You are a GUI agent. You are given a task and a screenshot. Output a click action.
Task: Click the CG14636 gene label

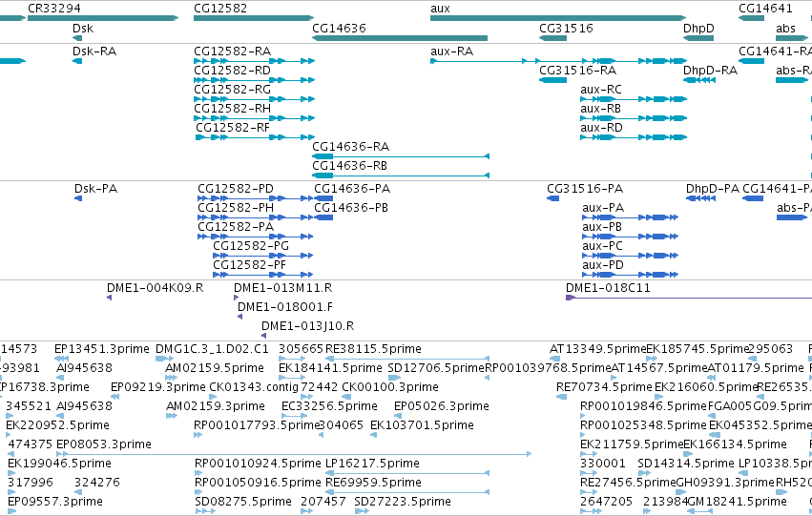tap(339, 29)
